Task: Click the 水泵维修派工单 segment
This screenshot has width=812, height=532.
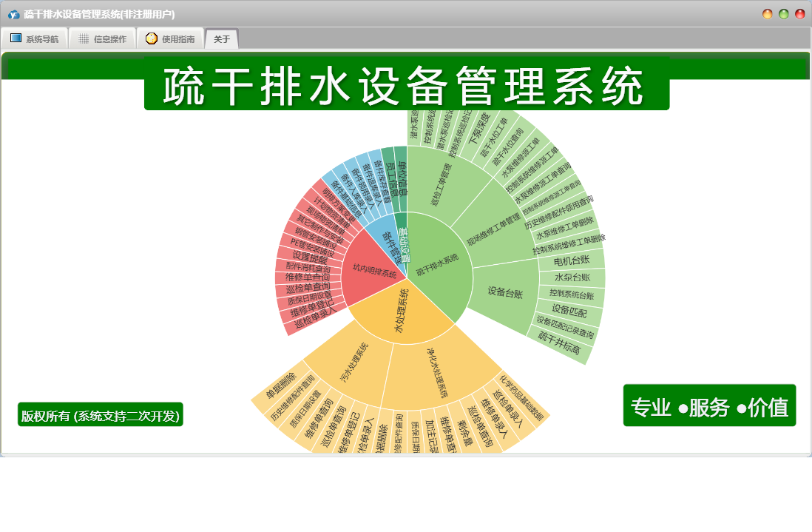Action: click(520, 158)
